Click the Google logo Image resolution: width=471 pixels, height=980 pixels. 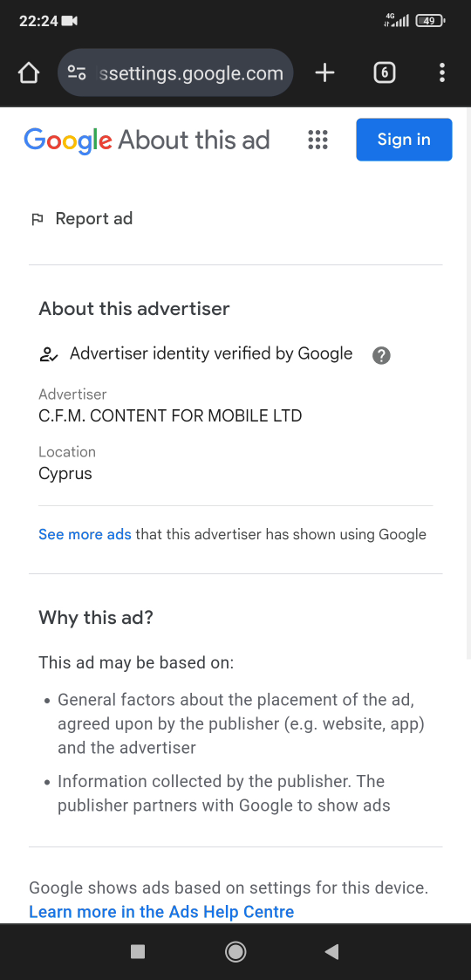68,140
